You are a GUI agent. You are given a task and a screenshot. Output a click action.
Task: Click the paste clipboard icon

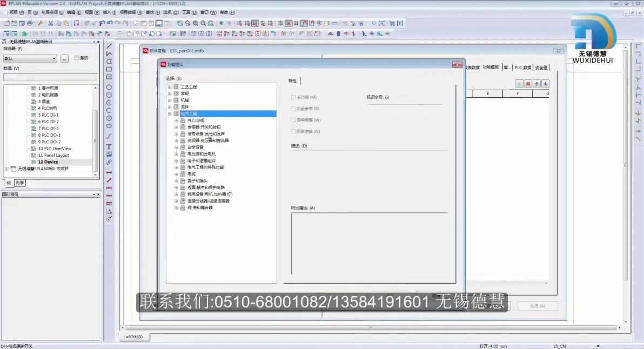pos(66,23)
